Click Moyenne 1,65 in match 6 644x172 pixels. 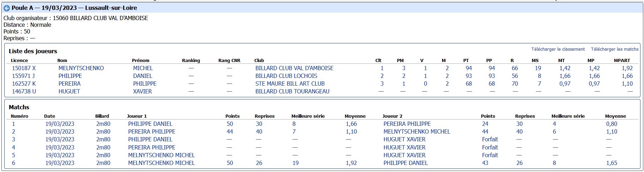coord(612,163)
